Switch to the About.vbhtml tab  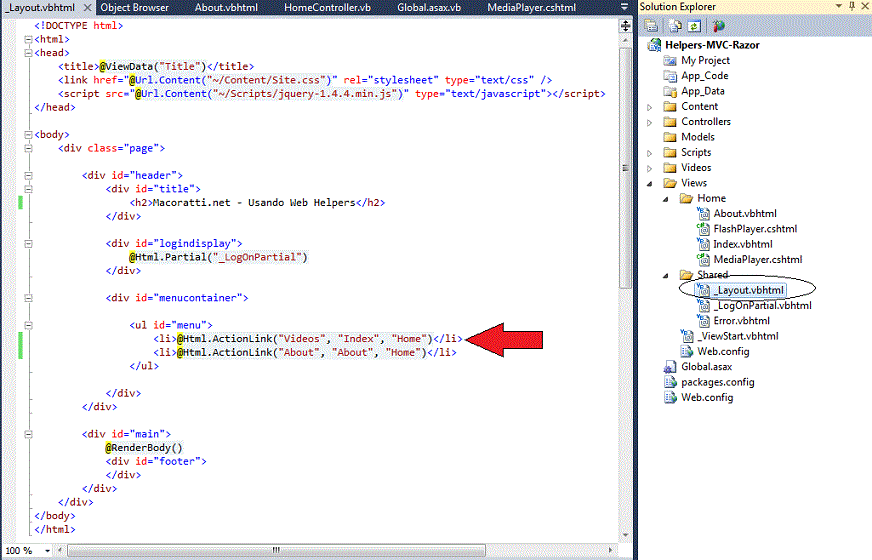pos(226,8)
